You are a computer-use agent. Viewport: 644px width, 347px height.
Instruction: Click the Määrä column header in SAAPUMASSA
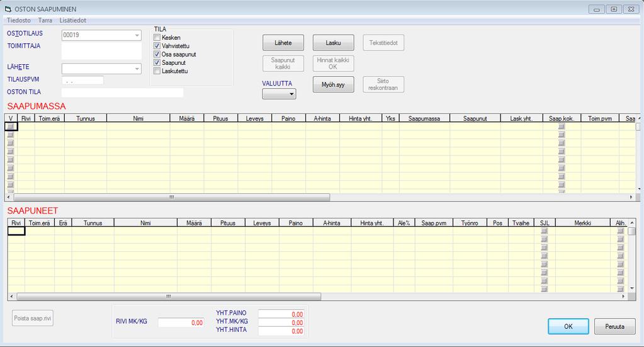[x=187, y=118]
